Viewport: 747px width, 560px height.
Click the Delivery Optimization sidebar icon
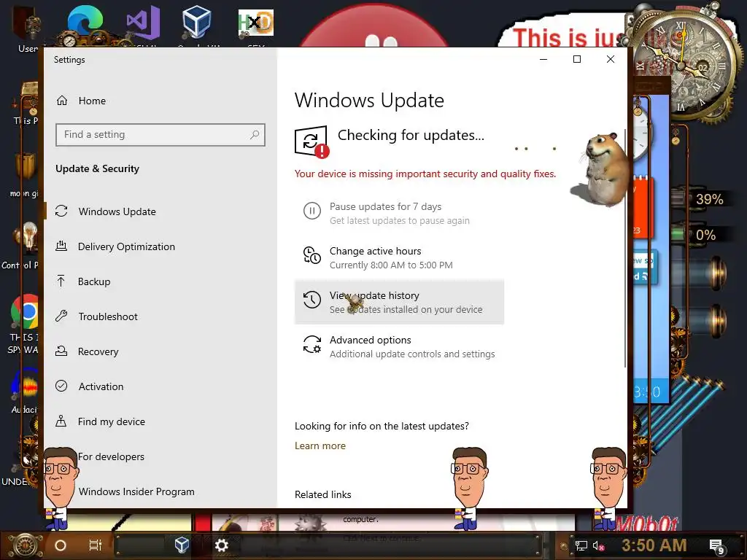click(x=61, y=246)
